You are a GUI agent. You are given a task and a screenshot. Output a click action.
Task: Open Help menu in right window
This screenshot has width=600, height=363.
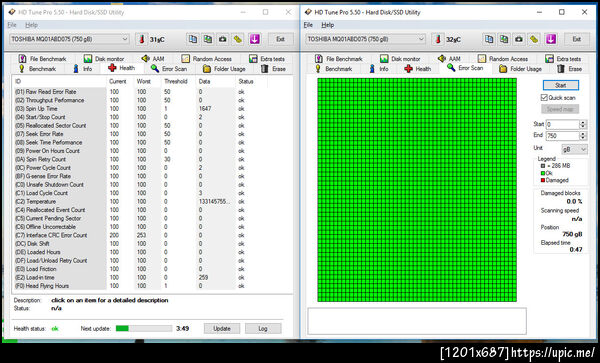(x=328, y=25)
